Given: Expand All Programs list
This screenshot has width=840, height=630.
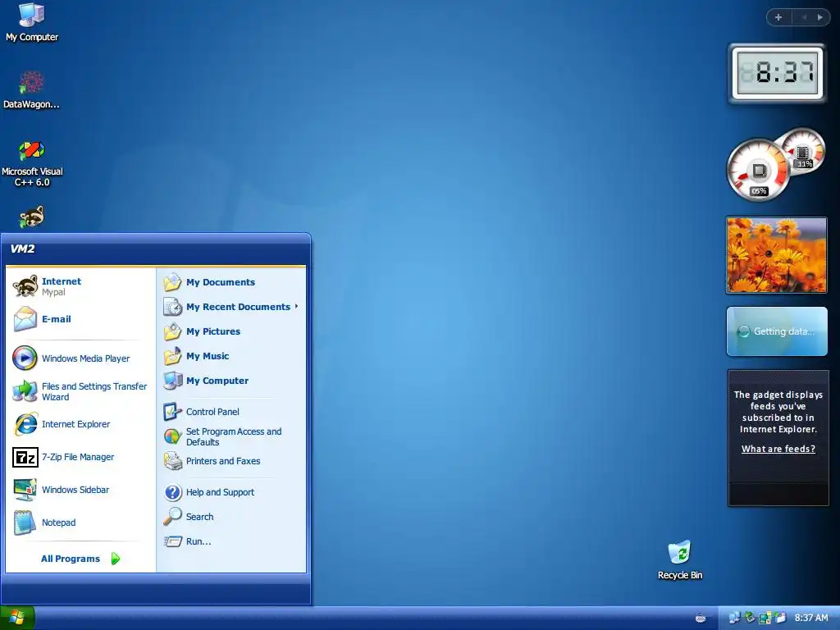Looking at the screenshot, I should click(x=80, y=559).
